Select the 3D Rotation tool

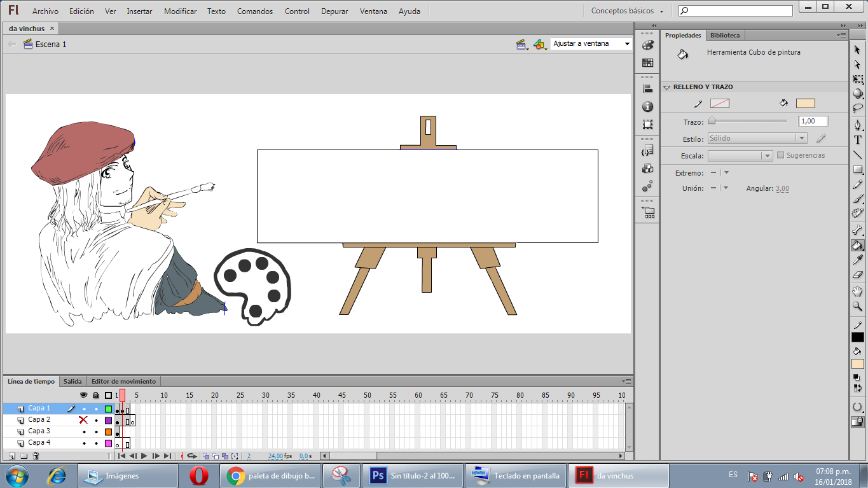click(x=858, y=94)
